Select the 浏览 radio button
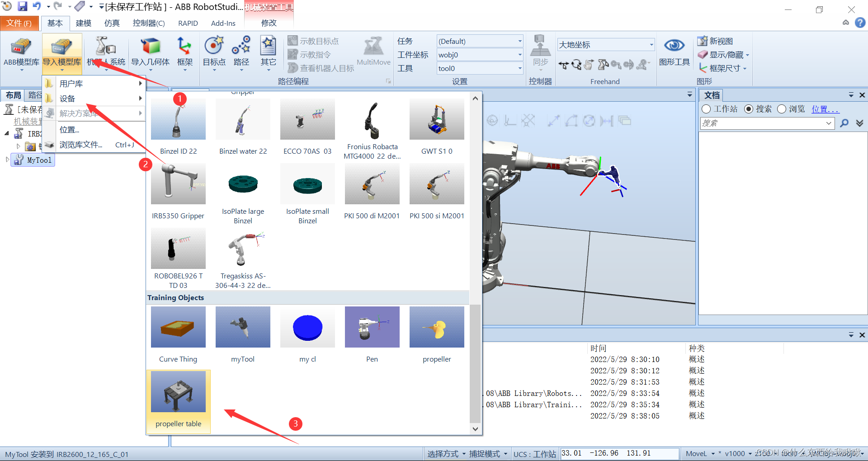 click(782, 109)
